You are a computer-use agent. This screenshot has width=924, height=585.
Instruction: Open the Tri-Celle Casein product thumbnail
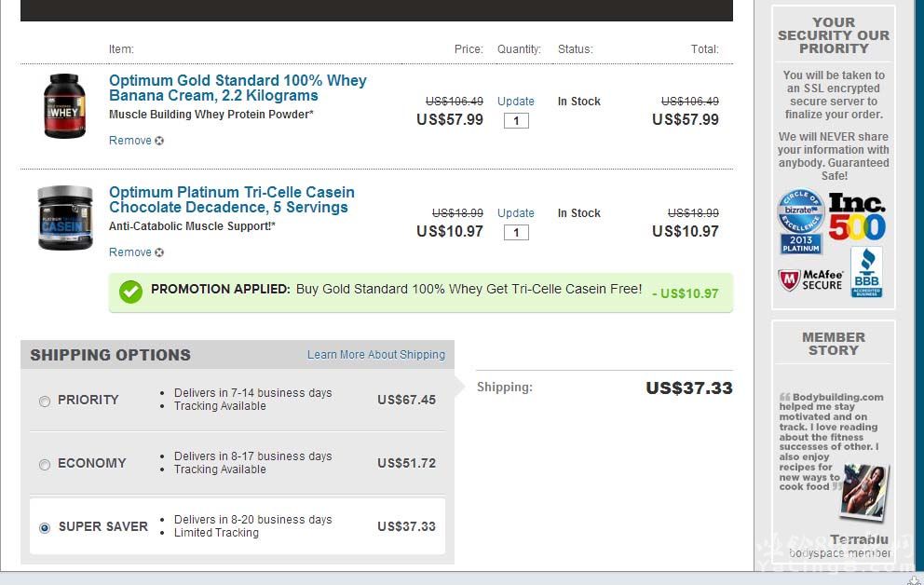click(65, 218)
